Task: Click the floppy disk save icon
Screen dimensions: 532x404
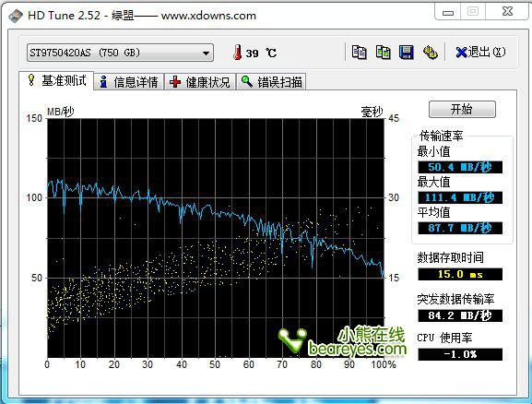Action: click(x=406, y=53)
